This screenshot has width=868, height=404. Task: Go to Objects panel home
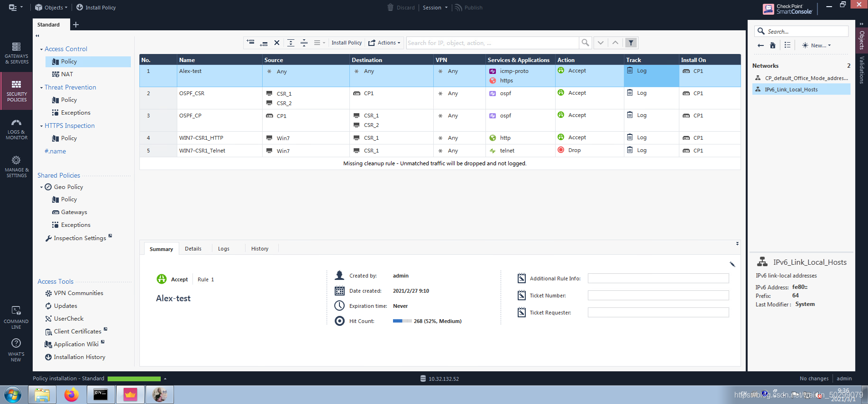(773, 45)
